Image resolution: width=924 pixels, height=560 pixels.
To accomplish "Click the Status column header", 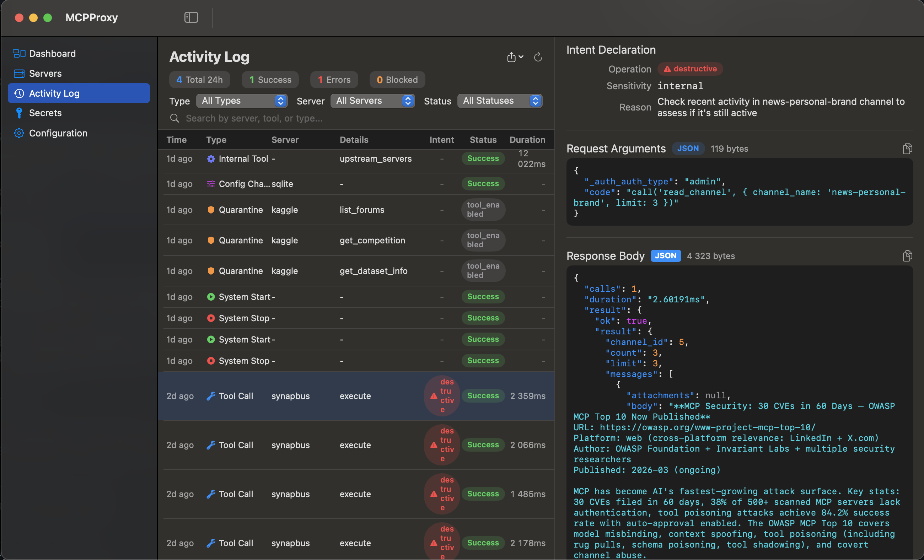I will 483,140.
